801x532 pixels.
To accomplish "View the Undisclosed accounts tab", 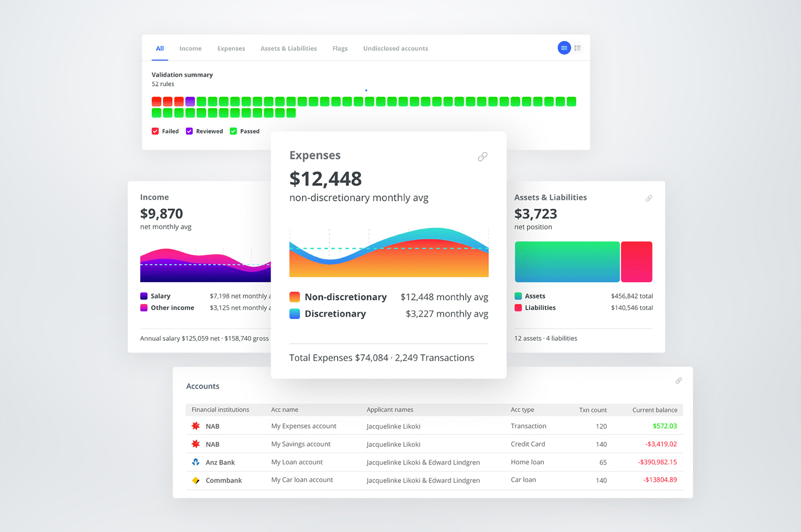I will point(396,48).
